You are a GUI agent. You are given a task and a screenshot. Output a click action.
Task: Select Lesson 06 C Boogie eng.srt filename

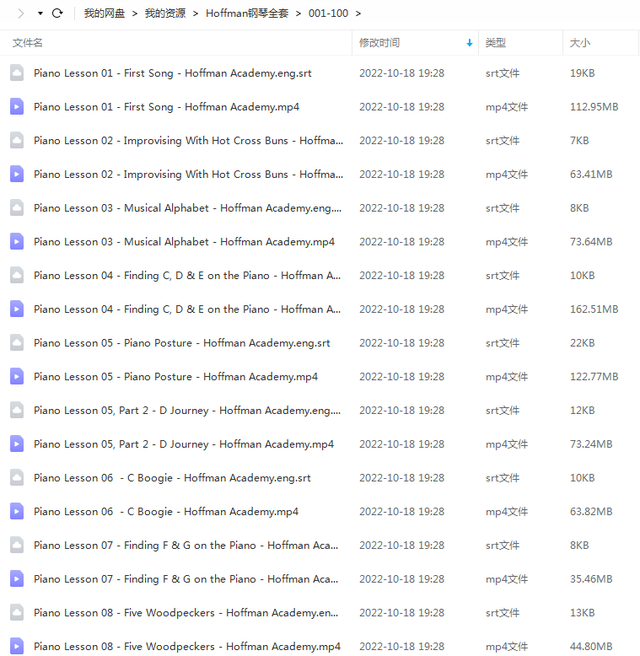(172, 478)
